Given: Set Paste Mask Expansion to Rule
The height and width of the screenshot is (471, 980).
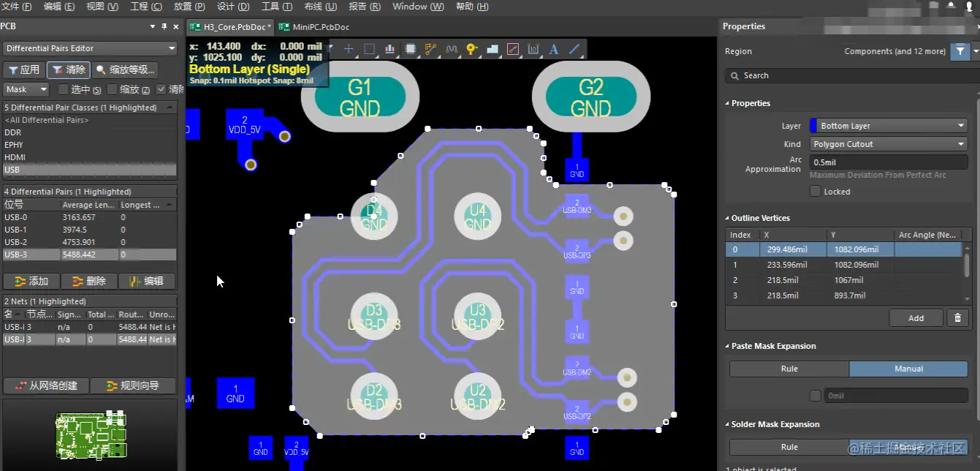Looking at the screenshot, I should pyautogui.click(x=789, y=369).
